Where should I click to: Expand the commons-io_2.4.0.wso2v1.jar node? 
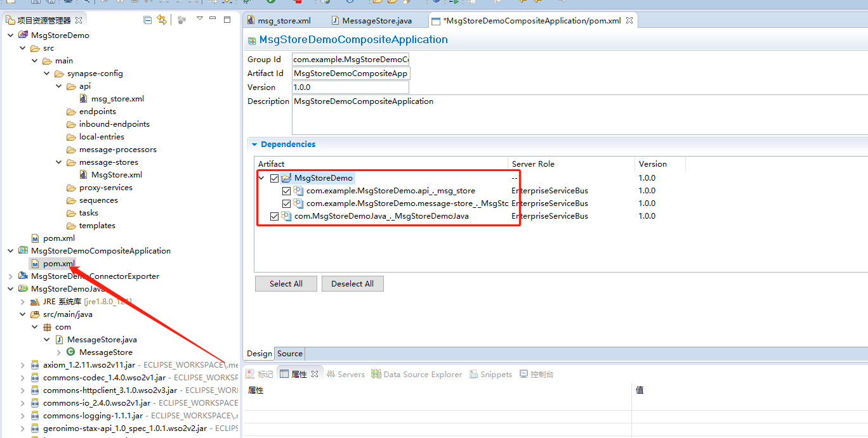pyautogui.click(x=22, y=403)
